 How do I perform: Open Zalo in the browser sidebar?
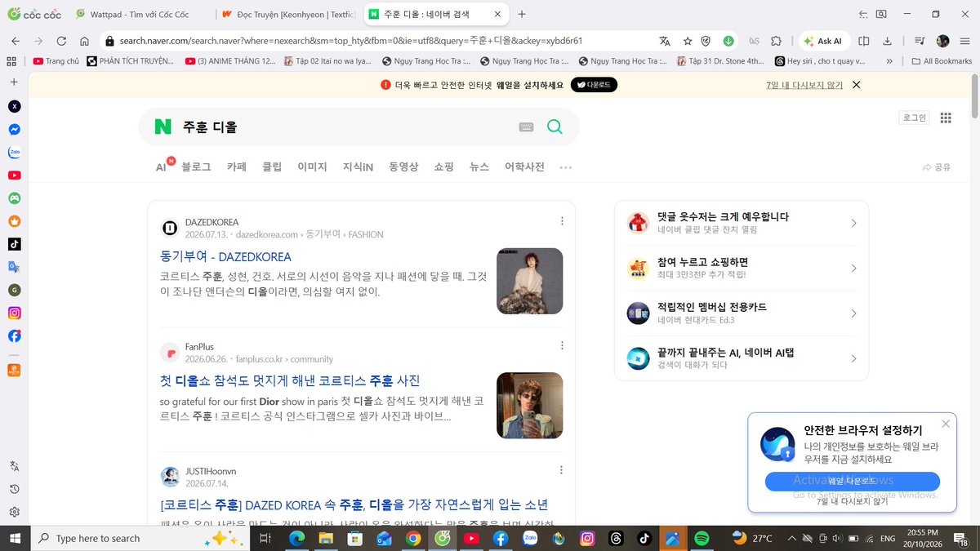click(15, 153)
